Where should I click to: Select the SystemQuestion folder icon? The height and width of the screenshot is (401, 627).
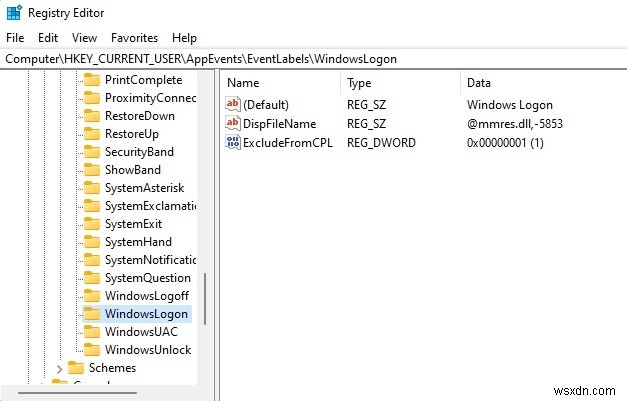click(x=92, y=278)
